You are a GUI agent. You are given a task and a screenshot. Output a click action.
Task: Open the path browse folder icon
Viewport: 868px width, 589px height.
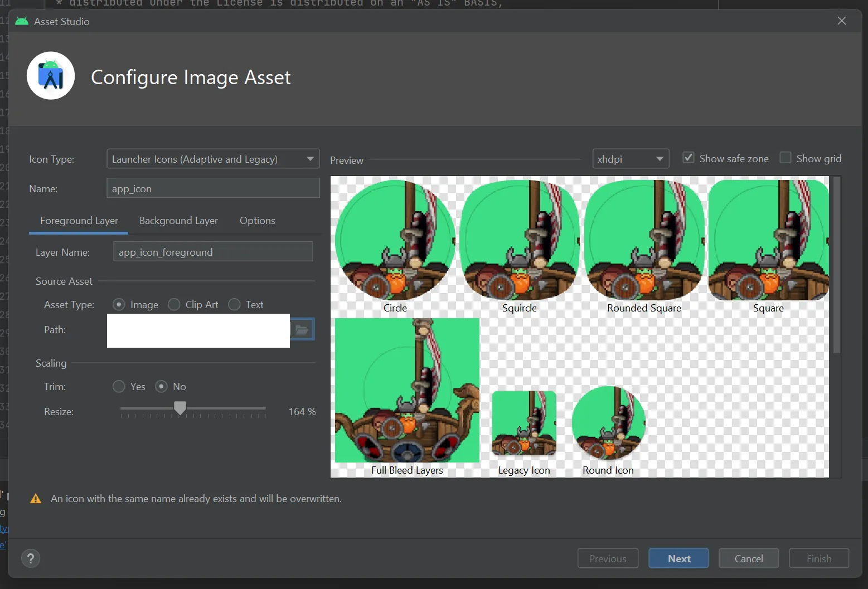302,329
